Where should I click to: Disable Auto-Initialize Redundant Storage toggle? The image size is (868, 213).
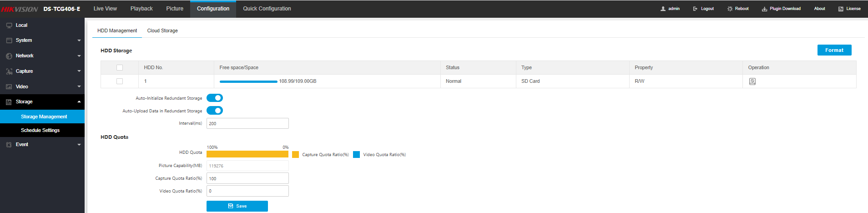[215, 98]
